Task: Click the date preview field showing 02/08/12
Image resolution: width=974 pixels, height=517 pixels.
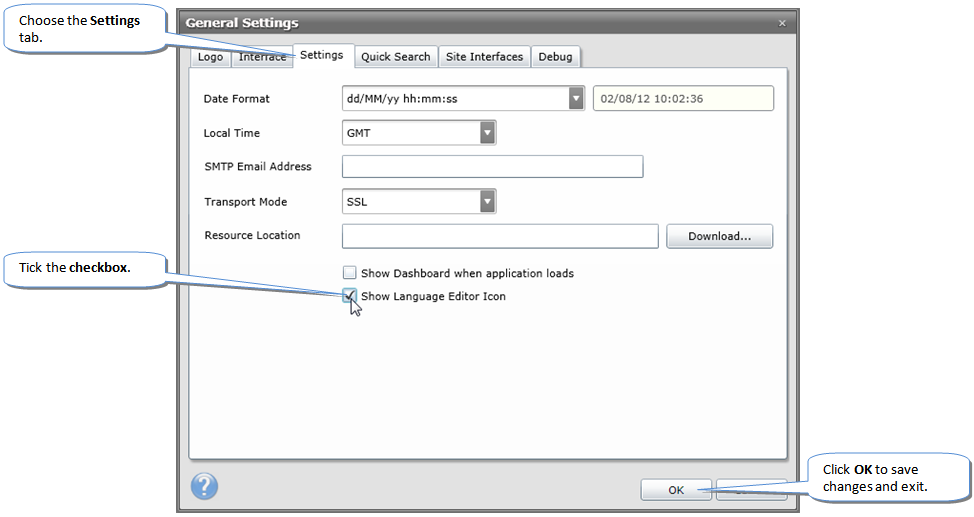Action: pyautogui.click(x=683, y=99)
